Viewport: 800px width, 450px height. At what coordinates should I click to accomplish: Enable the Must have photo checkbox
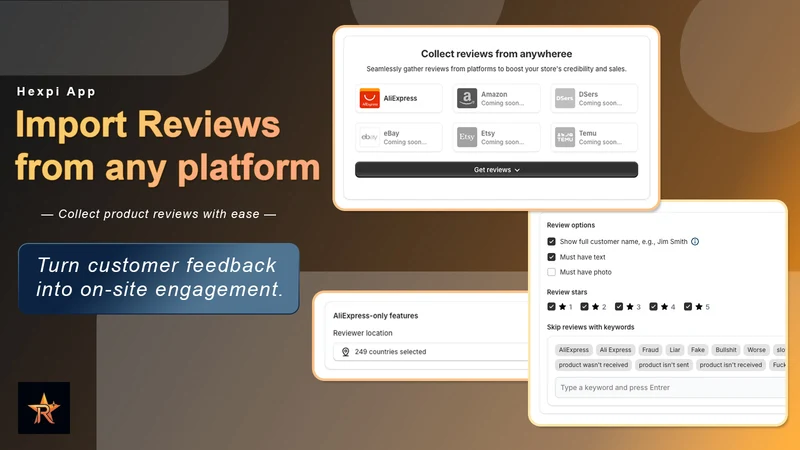click(x=551, y=272)
